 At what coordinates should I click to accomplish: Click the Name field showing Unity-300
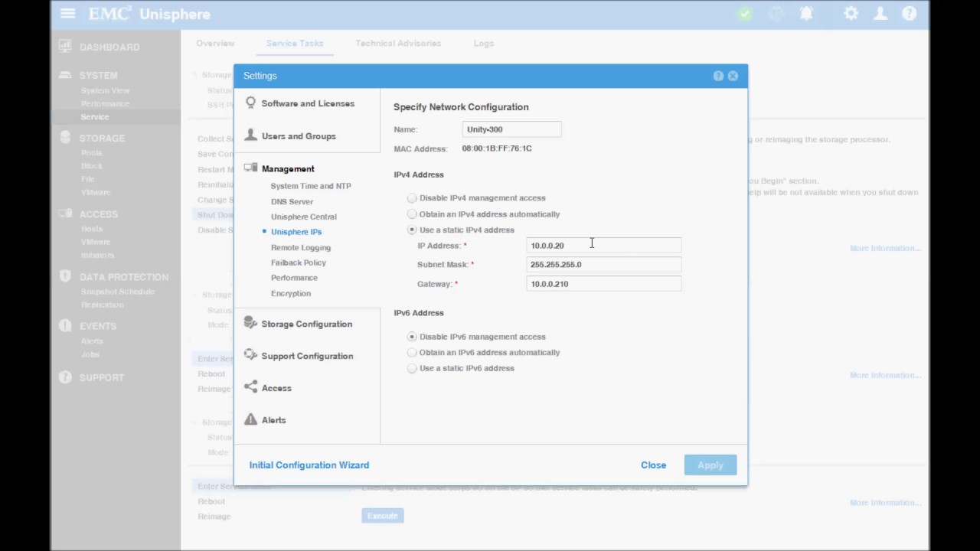(511, 129)
